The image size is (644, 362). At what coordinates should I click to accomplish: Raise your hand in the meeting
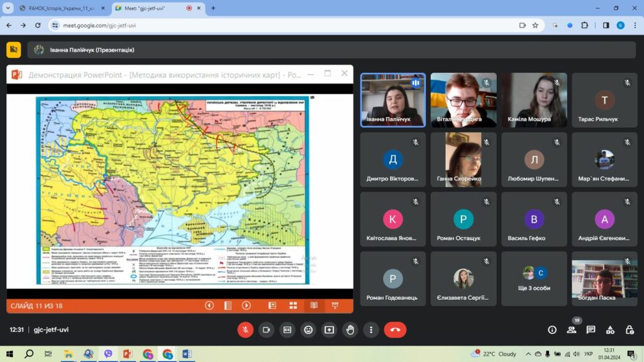coord(350,329)
